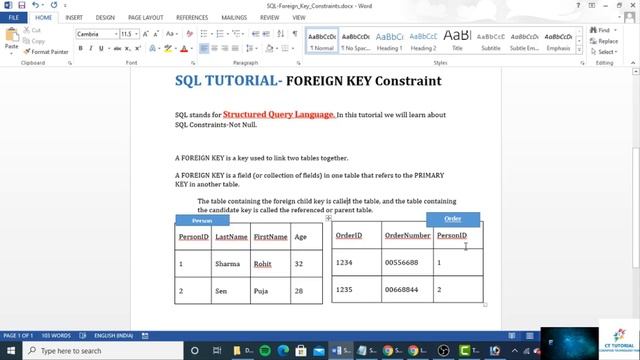Center the paragraph text
This screenshot has width=640, height=360.
(x=214, y=49)
